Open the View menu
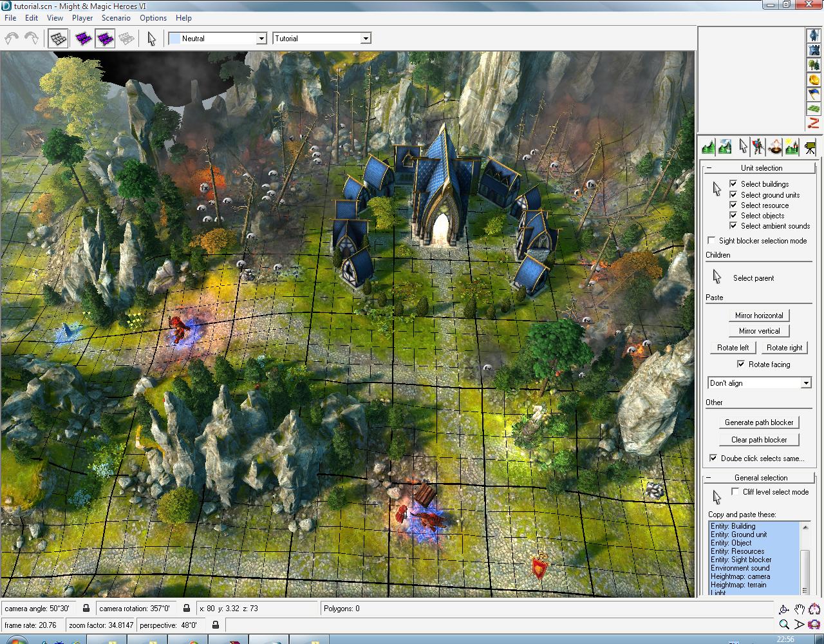The image size is (824, 644). [x=55, y=18]
